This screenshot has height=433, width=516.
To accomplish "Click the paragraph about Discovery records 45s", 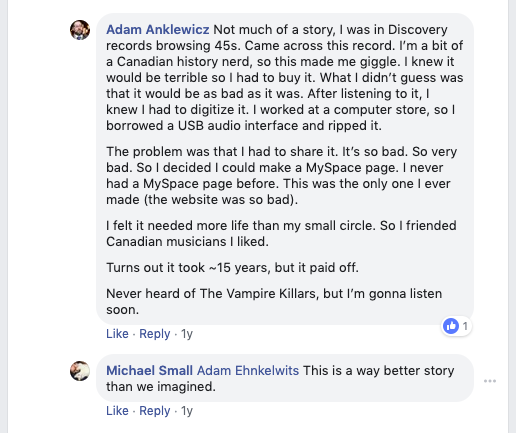I will pyautogui.click(x=285, y=78).
